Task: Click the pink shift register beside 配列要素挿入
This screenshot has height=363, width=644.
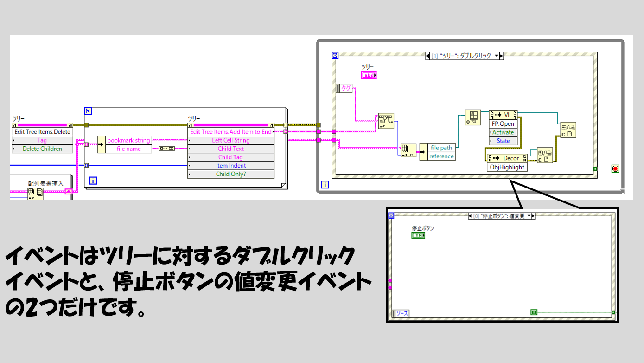Action: point(69,191)
